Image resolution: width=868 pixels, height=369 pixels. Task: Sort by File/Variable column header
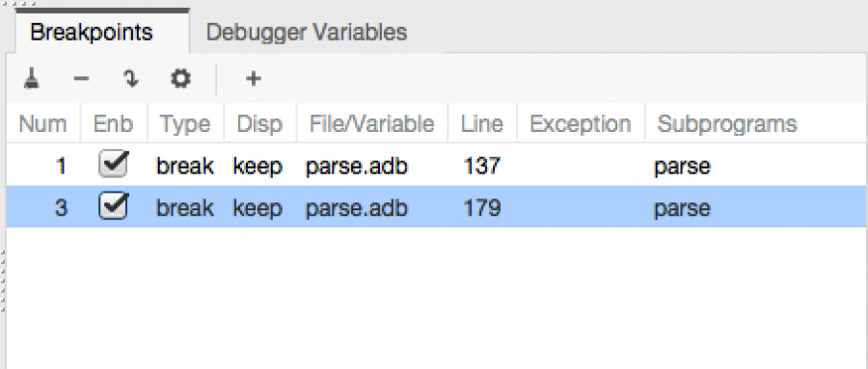[372, 124]
